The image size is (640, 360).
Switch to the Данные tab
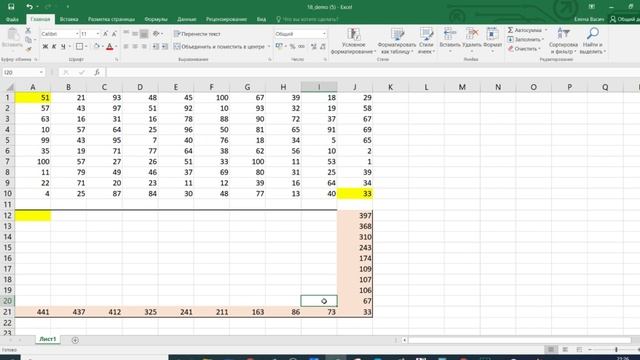187,19
